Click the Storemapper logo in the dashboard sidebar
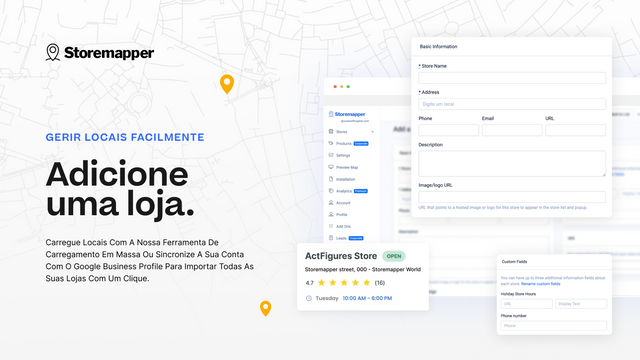The image size is (640, 360). tap(347, 114)
